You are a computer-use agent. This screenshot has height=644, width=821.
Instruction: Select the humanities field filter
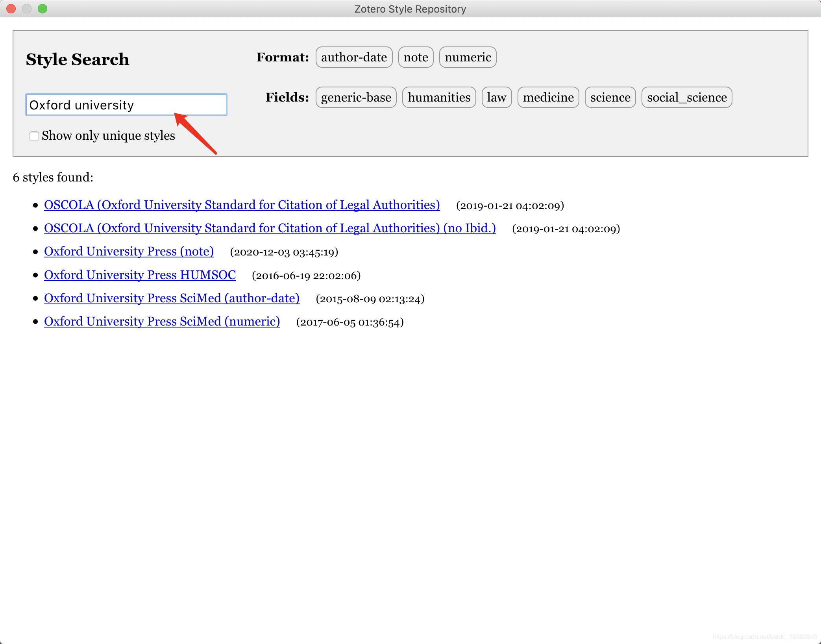pyautogui.click(x=439, y=98)
